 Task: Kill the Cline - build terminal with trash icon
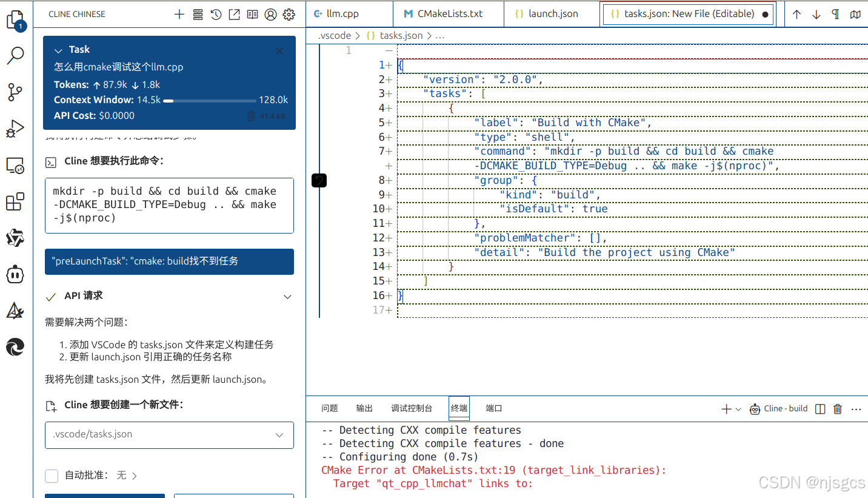837,408
